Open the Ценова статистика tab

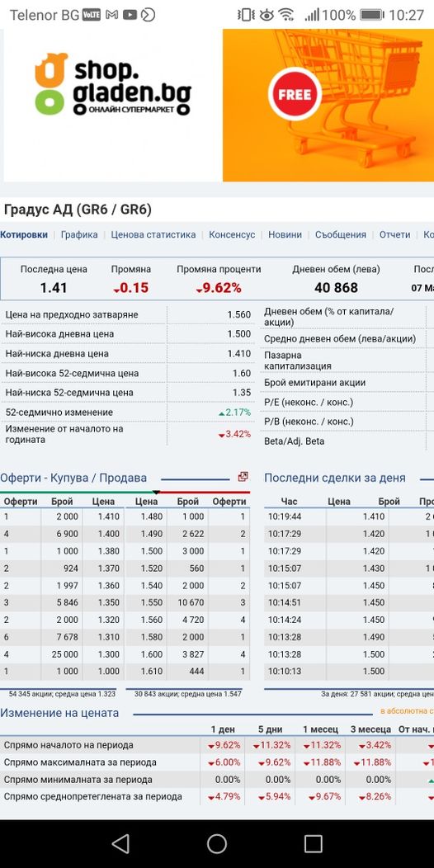[153, 234]
